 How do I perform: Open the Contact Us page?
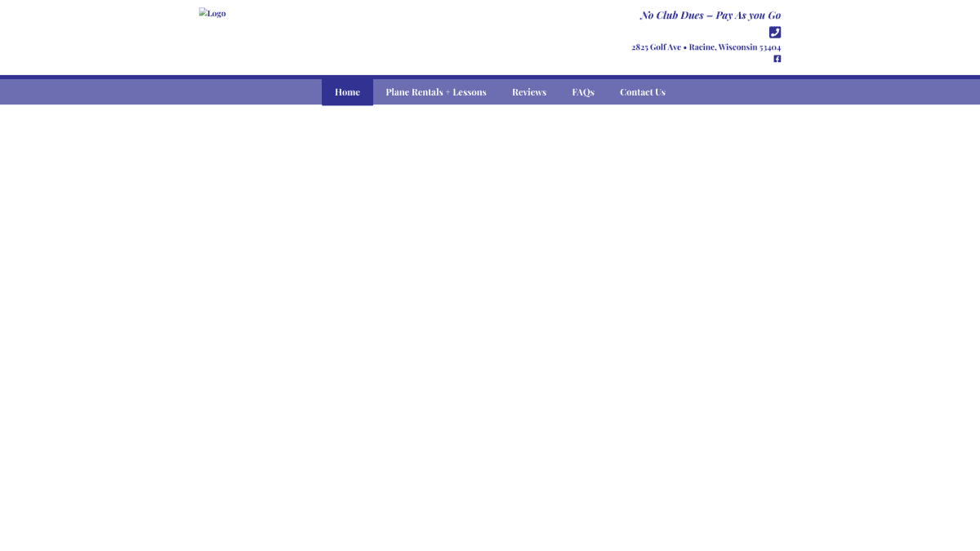pos(643,92)
